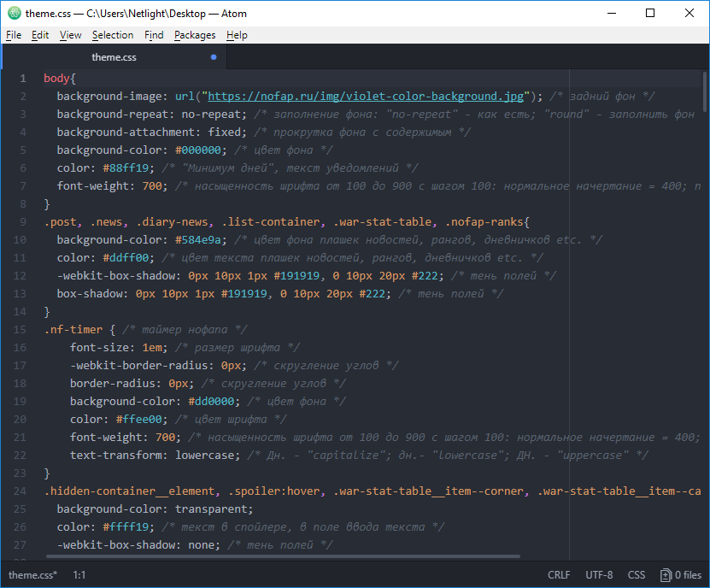Screen dimensions: 710x588
Task: Open the Selection menu
Action: coord(113,35)
